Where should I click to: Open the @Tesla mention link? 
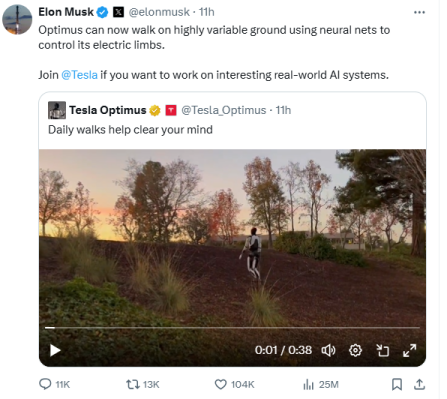point(79,75)
